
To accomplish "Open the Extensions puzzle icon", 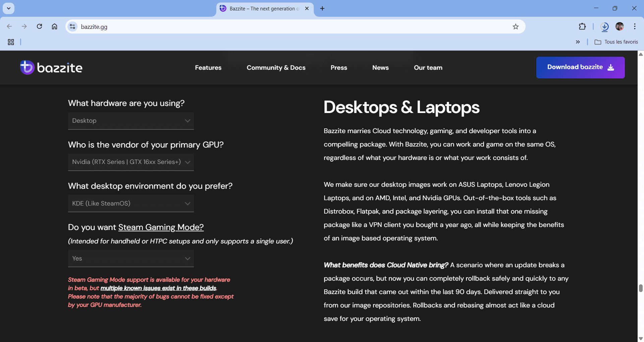I will [582, 26].
